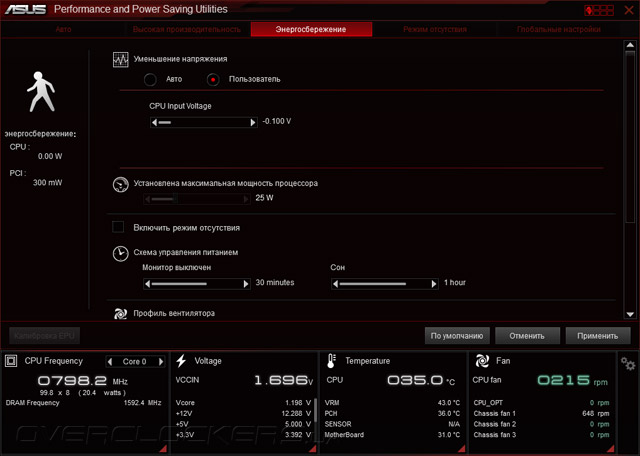Select previous core with left arrow

(x=110, y=362)
